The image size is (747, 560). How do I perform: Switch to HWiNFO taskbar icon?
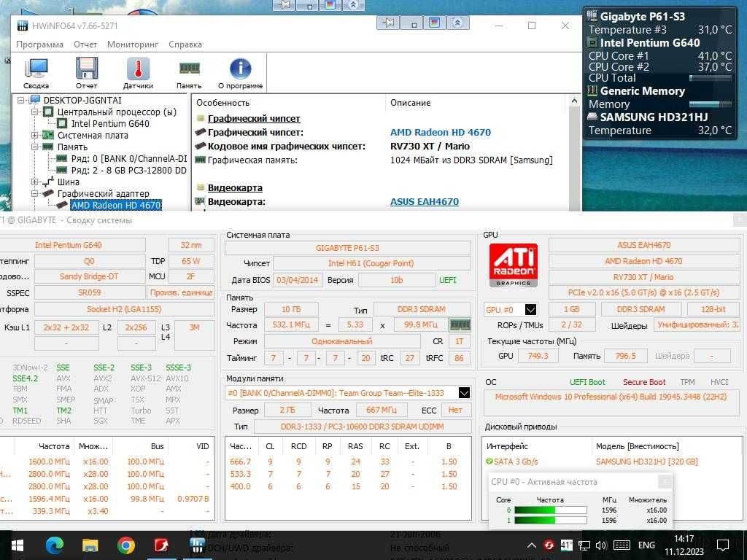click(197, 545)
